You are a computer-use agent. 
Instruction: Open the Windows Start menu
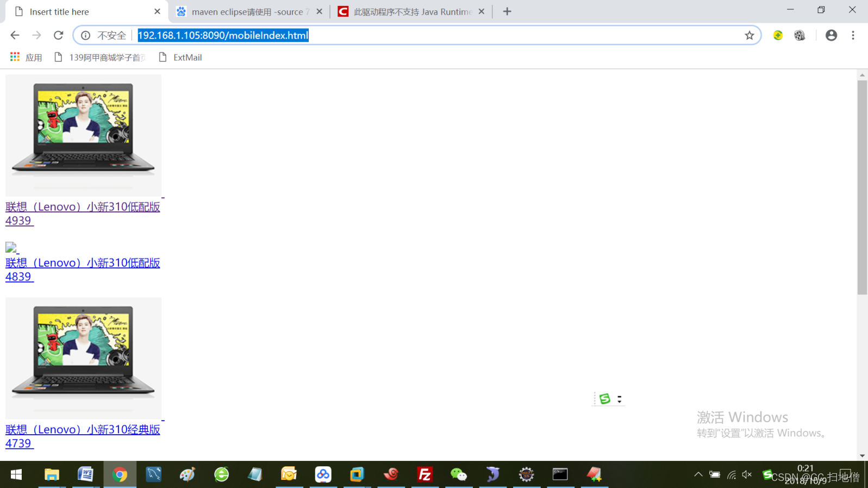pos(16,474)
